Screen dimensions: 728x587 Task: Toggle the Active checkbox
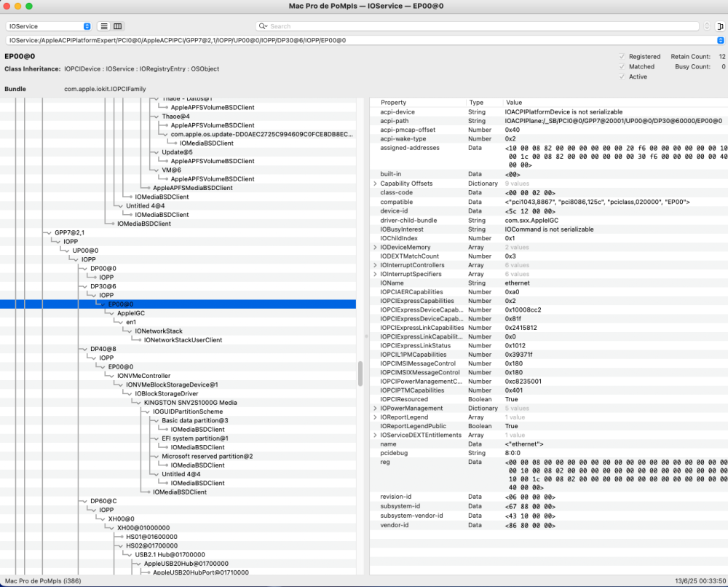622,77
